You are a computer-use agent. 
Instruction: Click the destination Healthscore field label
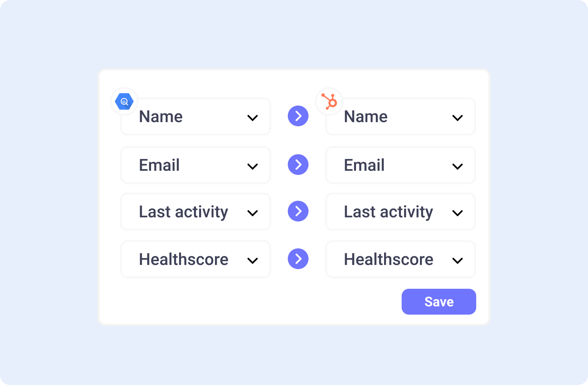tap(389, 259)
